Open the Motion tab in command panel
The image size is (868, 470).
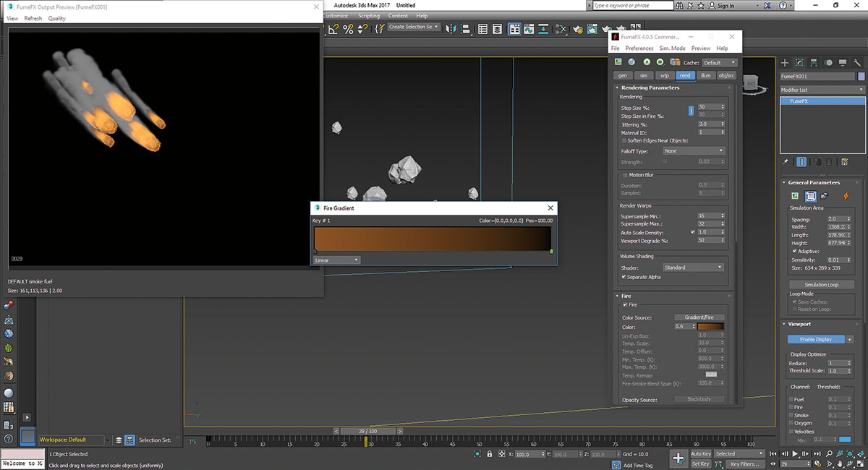[829, 63]
